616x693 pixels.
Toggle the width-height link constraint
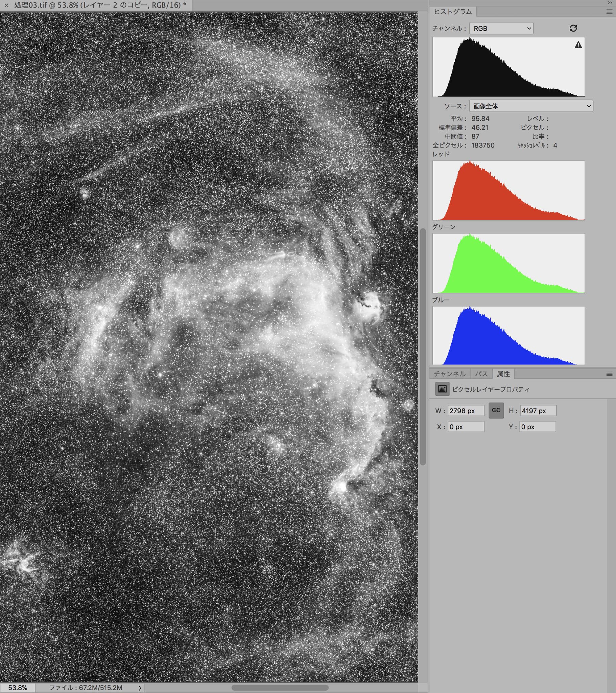point(496,410)
